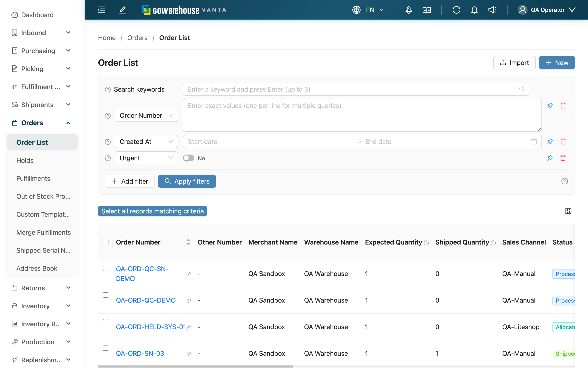Delete the Created At filter
This screenshot has width=588, height=368.
(x=563, y=142)
